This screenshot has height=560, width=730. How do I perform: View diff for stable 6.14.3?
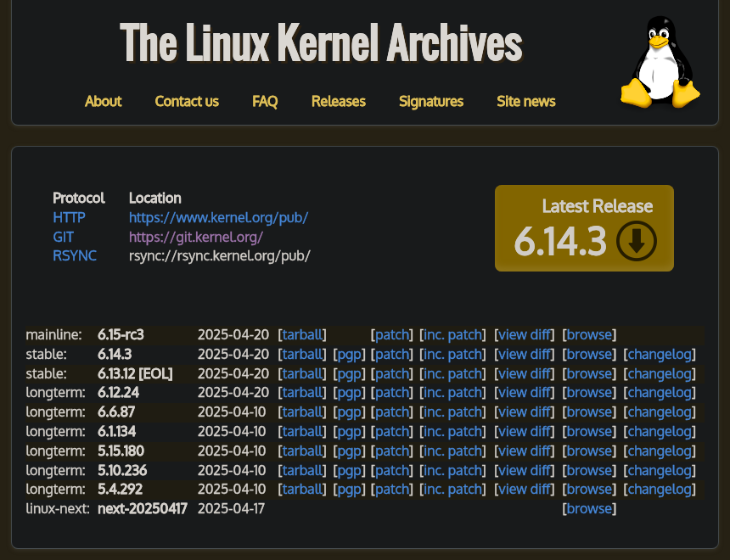coord(525,355)
